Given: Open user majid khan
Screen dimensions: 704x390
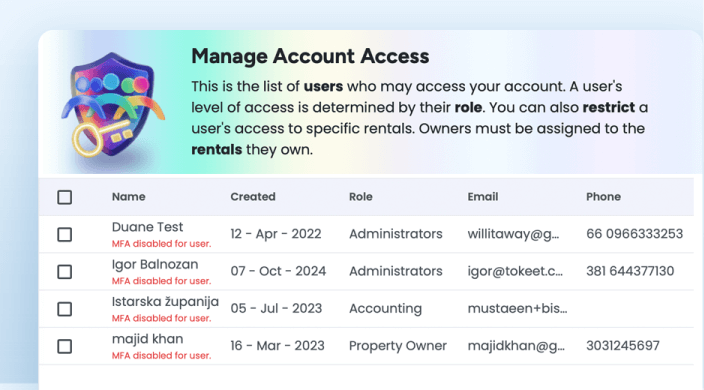Looking at the screenshot, I should (147, 339).
